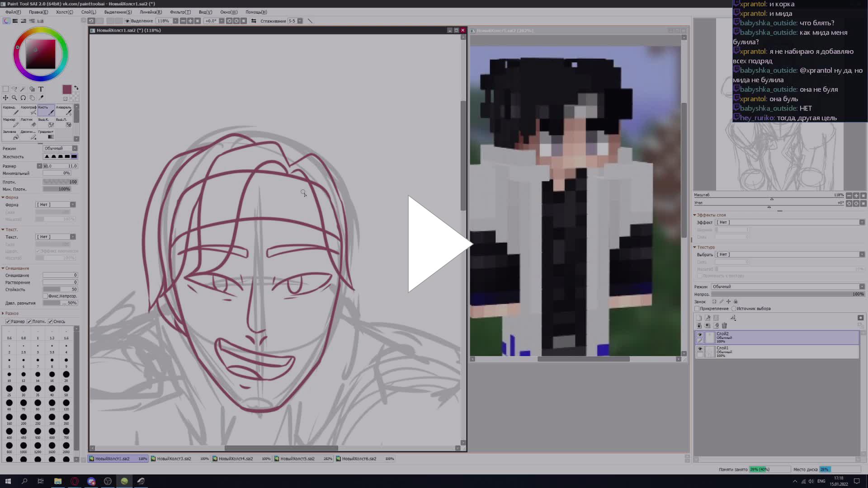Collapse the Смешивание section
Screen dimensions: 868x488
(x=3, y=268)
